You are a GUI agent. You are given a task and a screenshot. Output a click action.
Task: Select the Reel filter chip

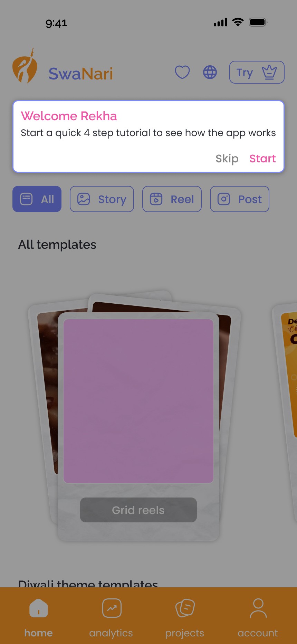pos(172,199)
